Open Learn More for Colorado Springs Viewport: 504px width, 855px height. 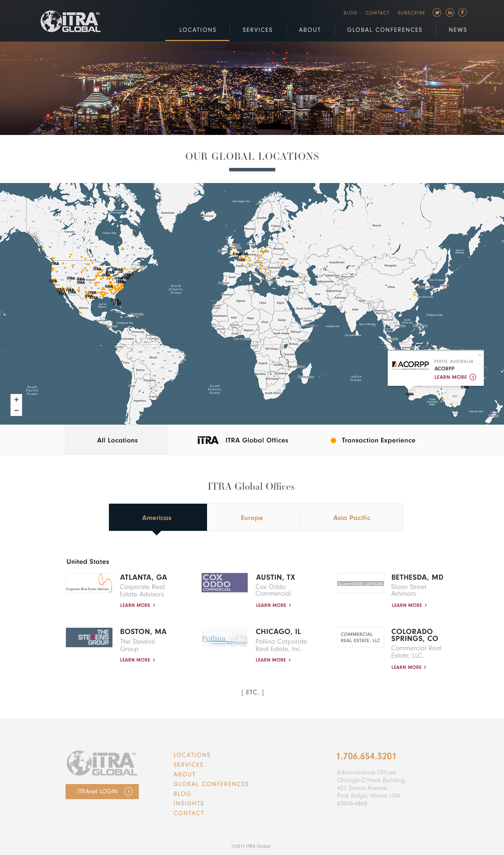409,667
